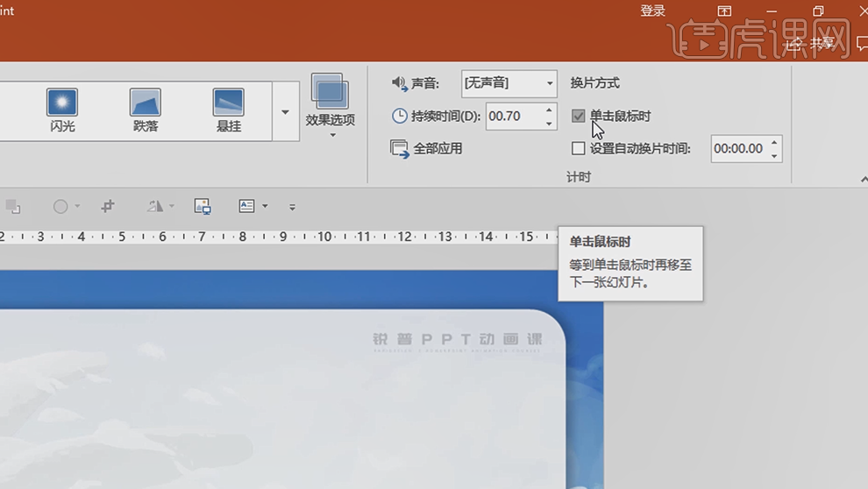Toggle the 单击鼠标时 checkbox

pyautogui.click(x=579, y=116)
